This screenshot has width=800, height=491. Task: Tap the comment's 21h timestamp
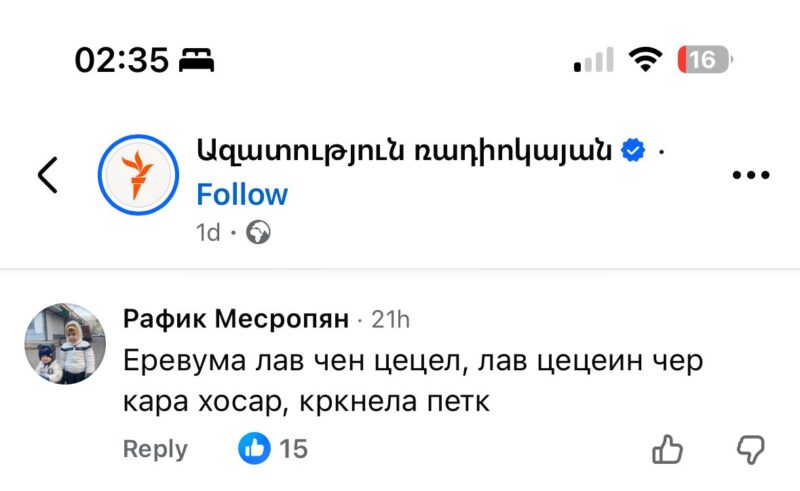(x=391, y=319)
